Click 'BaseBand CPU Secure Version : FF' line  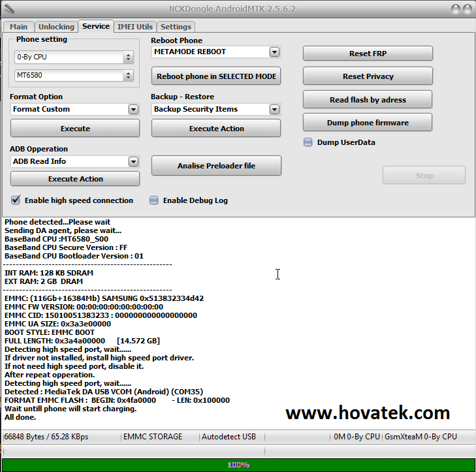pyautogui.click(x=66, y=247)
